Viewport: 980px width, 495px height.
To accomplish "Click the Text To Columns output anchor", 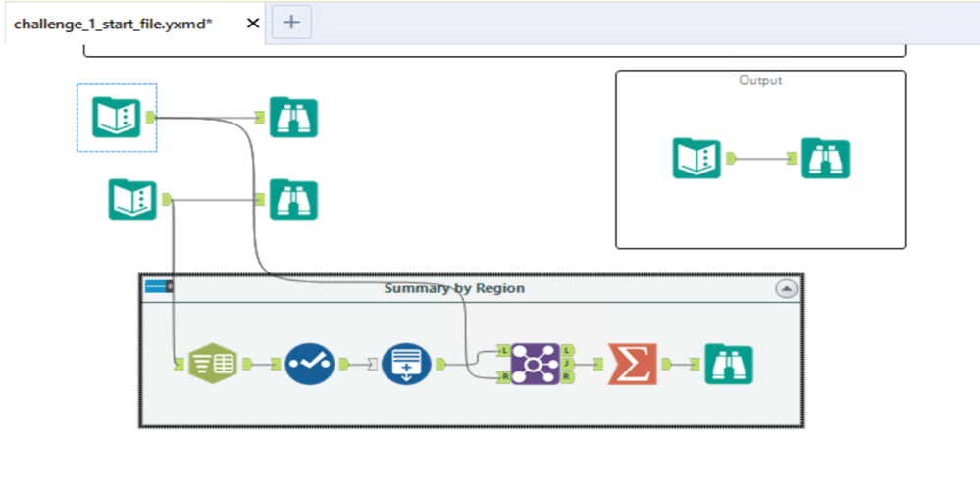I will (246, 364).
